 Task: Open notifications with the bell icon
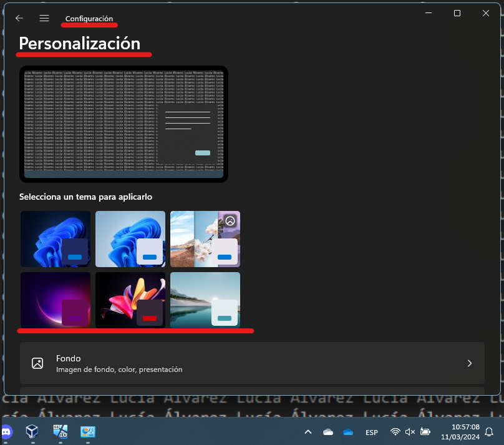coord(490,431)
